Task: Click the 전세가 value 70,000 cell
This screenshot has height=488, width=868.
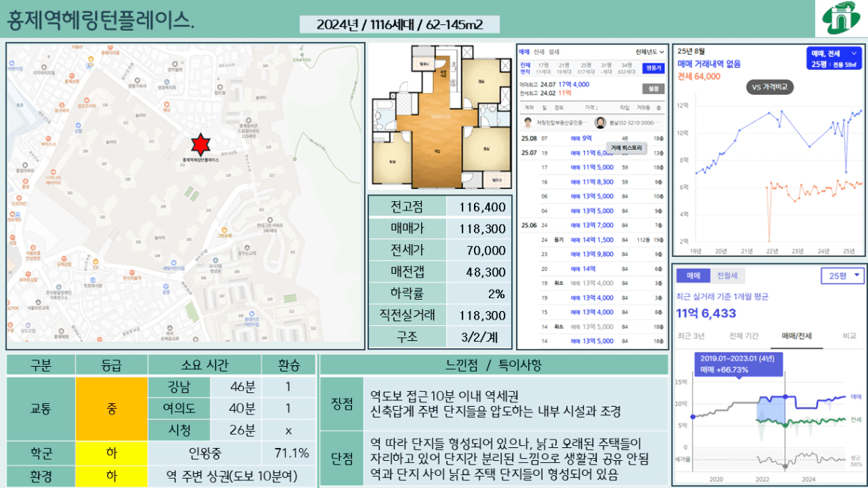Action: [479, 250]
